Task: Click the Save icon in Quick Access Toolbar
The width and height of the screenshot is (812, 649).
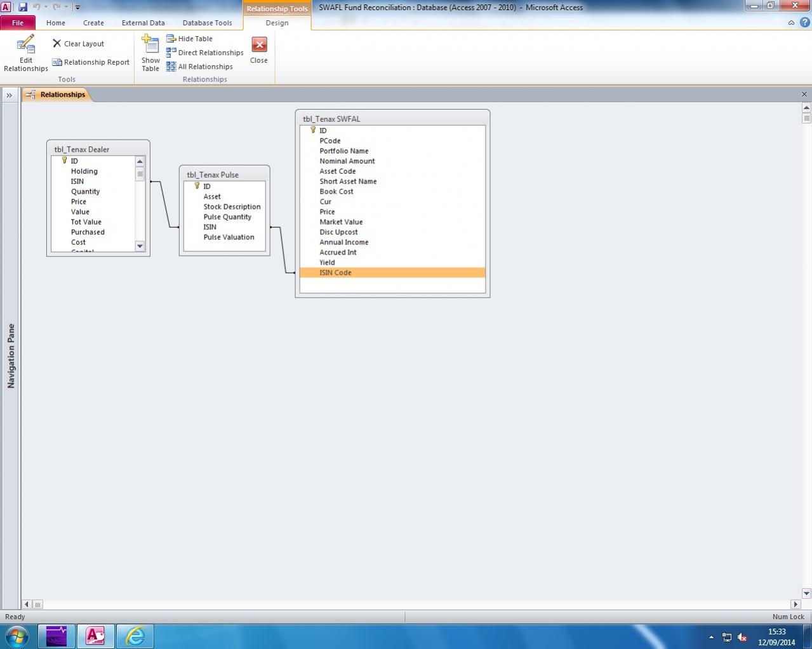Action: (23, 7)
